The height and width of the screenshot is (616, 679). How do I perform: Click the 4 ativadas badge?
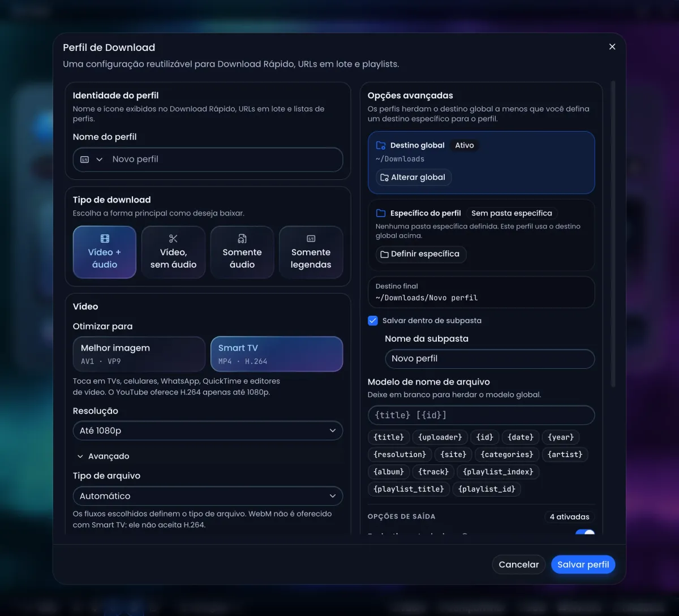coord(569,516)
